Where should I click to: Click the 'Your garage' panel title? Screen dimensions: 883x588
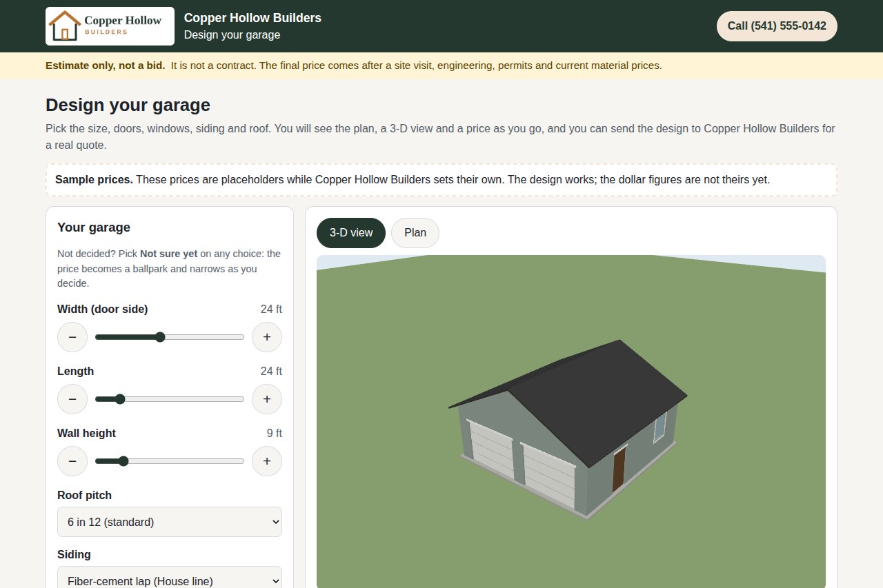94,227
